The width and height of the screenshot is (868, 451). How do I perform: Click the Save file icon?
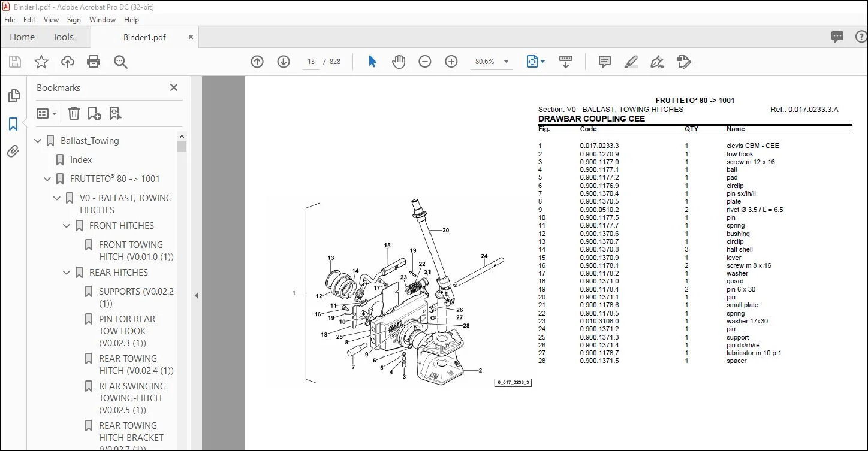pos(15,62)
